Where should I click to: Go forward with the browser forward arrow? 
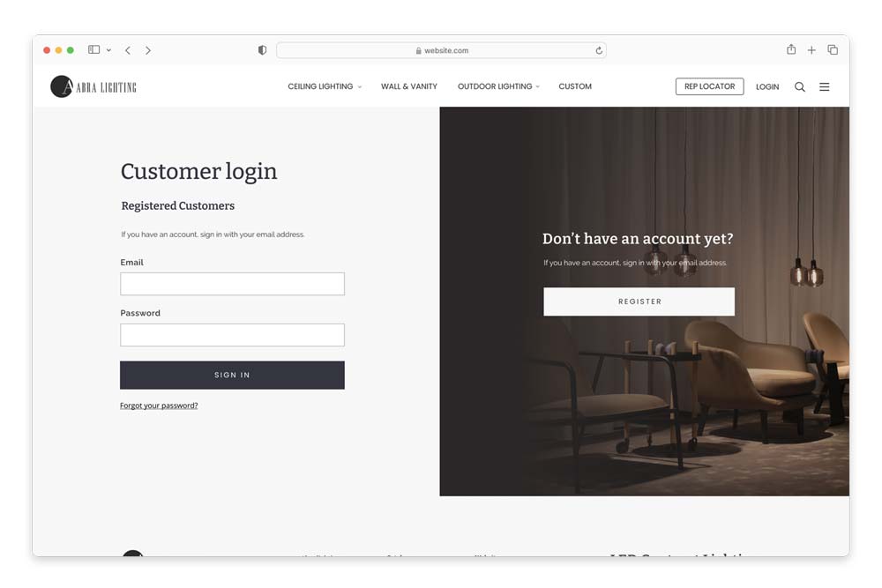(x=148, y=50)
